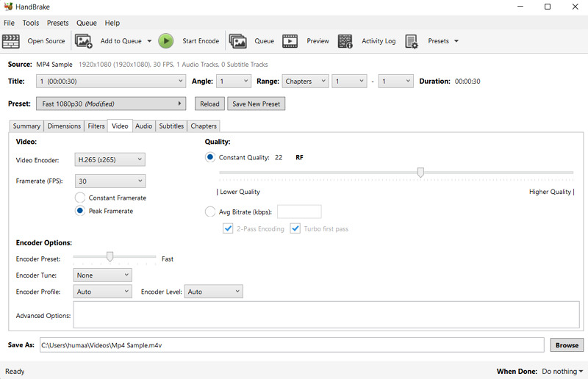The width and height of the screenshot is (588, 379).
Task: Open the end chapter dropdown
Action: coord(395,82)
